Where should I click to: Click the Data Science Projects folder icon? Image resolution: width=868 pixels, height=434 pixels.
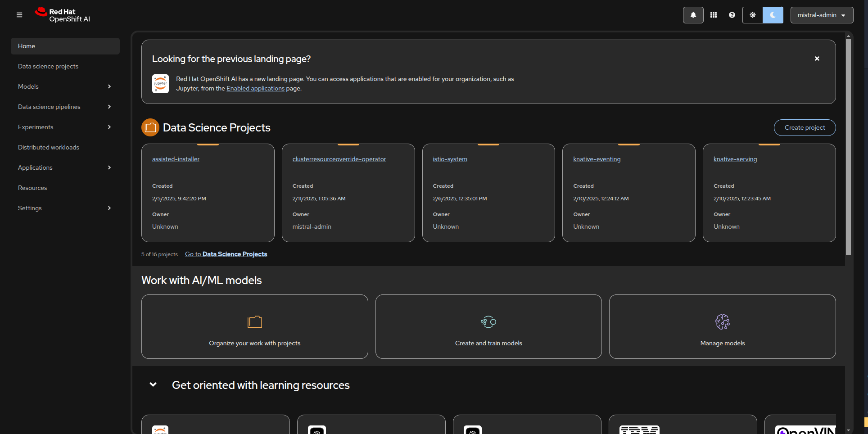point(150,127)
